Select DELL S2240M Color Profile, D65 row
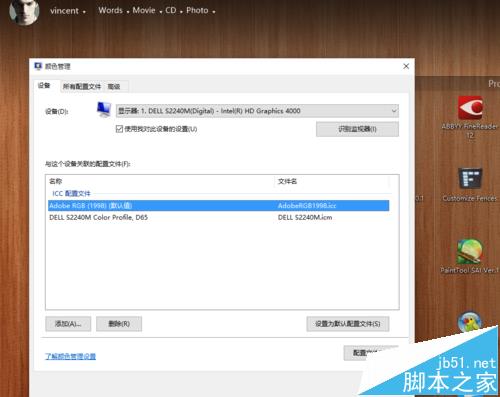 218,217
